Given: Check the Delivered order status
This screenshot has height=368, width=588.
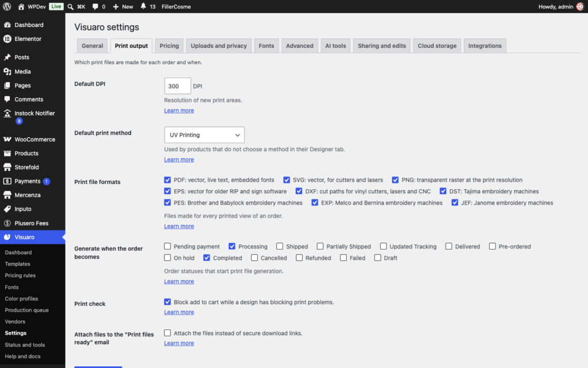Looking at the screenshot, I should 448,246.
